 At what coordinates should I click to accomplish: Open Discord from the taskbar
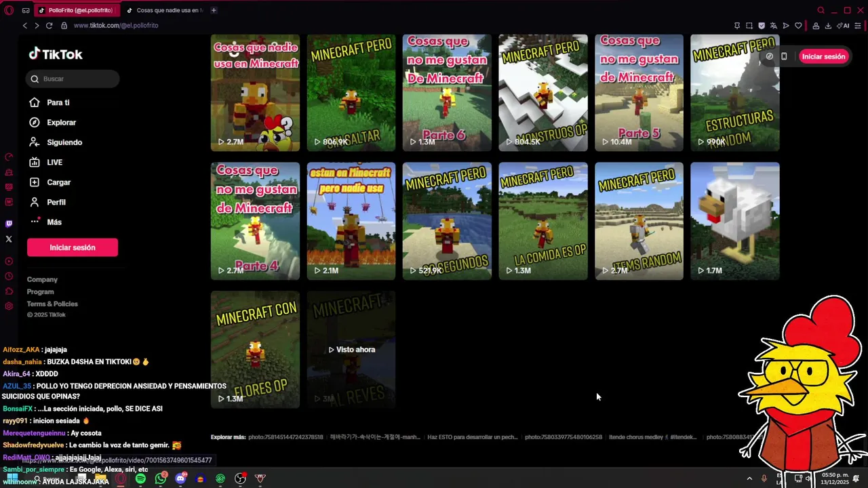pos(180,479)
